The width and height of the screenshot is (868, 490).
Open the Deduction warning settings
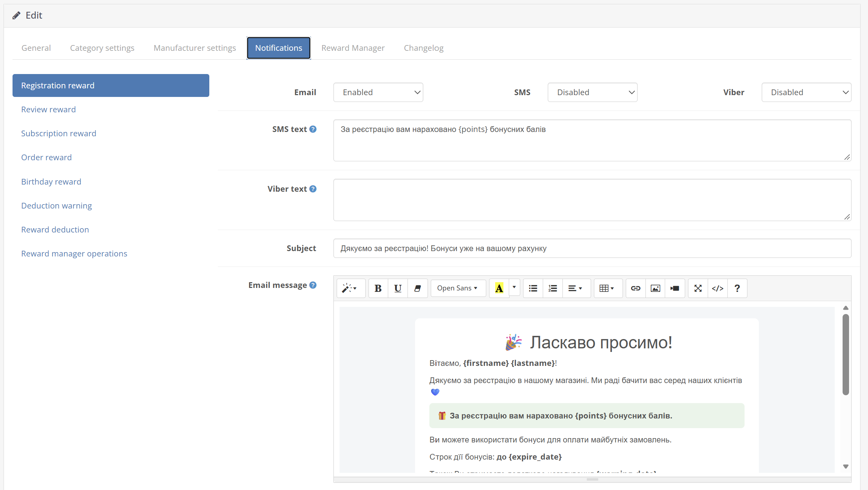pos(111,206)
